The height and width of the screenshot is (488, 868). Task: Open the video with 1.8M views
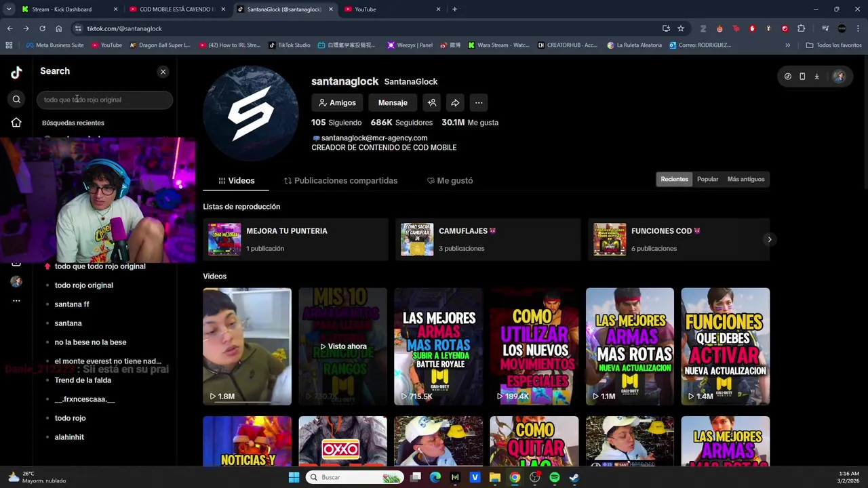247,346
